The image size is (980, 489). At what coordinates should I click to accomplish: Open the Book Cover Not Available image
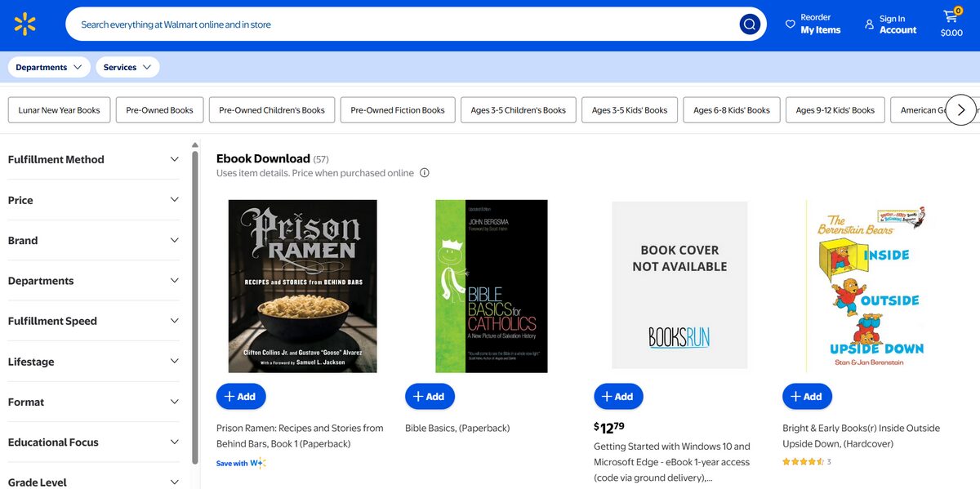679,285
